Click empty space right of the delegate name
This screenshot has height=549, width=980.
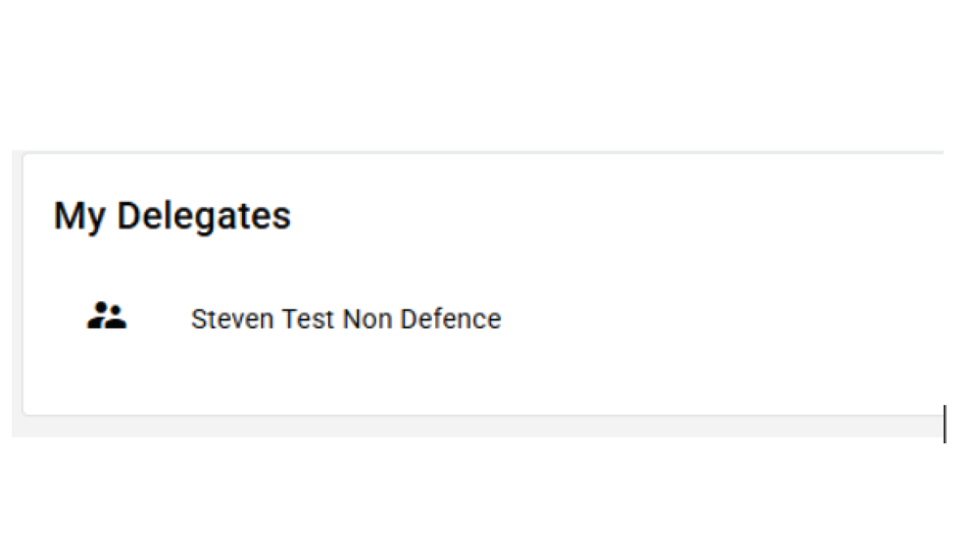715,320
